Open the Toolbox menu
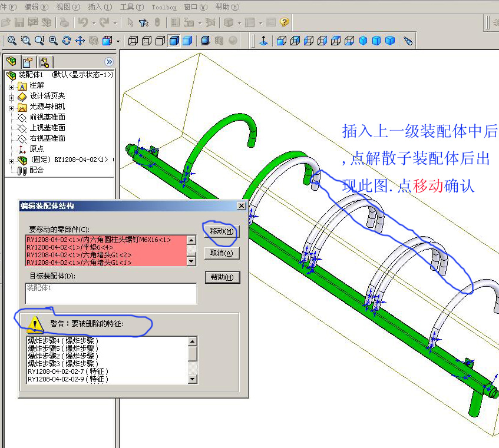The width and height of the screenshot is (499, 448). point(164,6)
